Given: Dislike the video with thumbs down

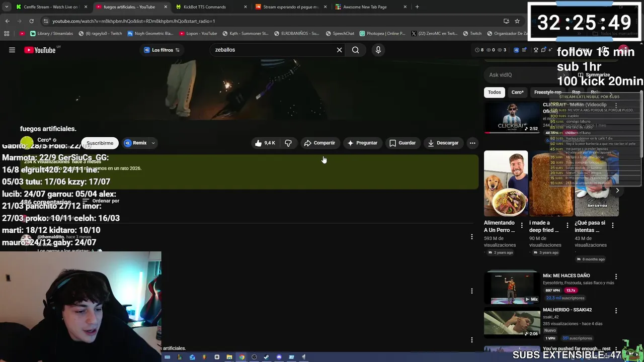Looking at the screenshot, I should pos(288,143).
